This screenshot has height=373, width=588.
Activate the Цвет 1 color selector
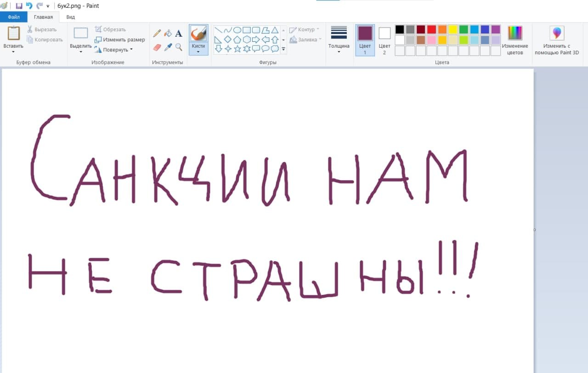[365, 40]
